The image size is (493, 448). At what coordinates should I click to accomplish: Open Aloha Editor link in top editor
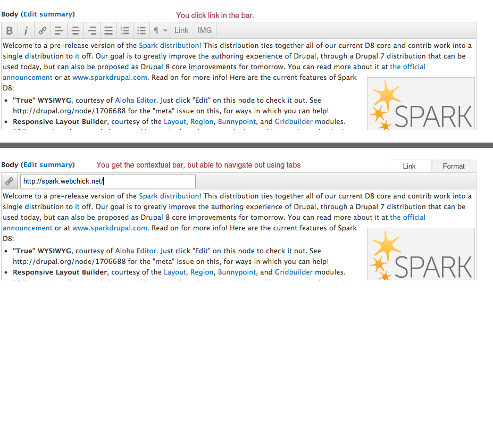click(x=136, y=101)
